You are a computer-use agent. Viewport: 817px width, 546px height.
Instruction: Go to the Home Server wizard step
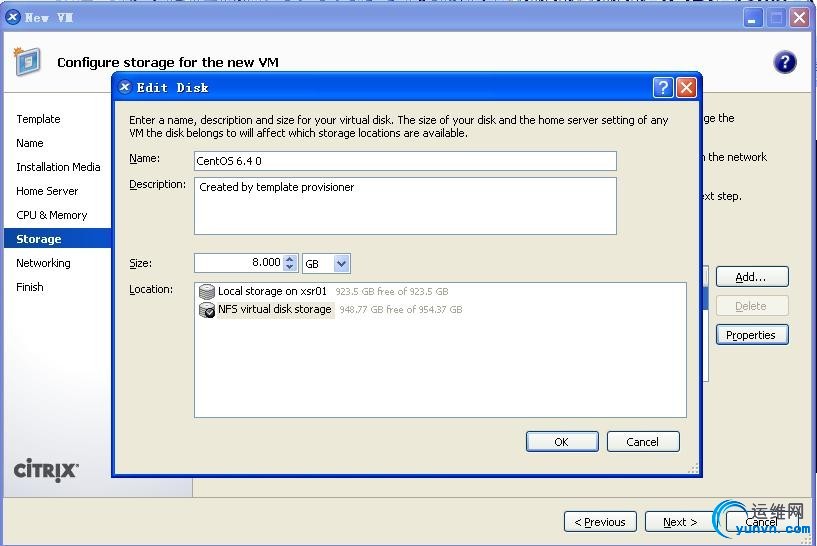click(x=47, y=191)
